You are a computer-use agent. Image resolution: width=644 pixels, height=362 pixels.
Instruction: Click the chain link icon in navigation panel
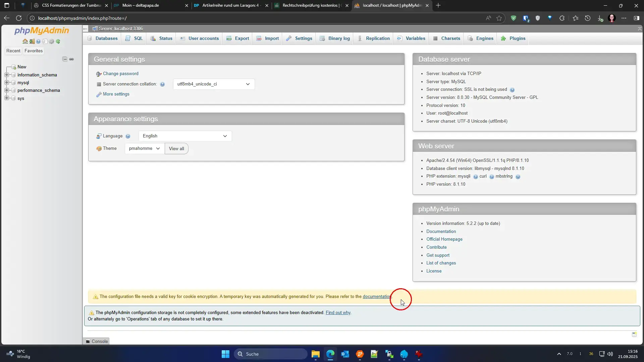[71, 59]
